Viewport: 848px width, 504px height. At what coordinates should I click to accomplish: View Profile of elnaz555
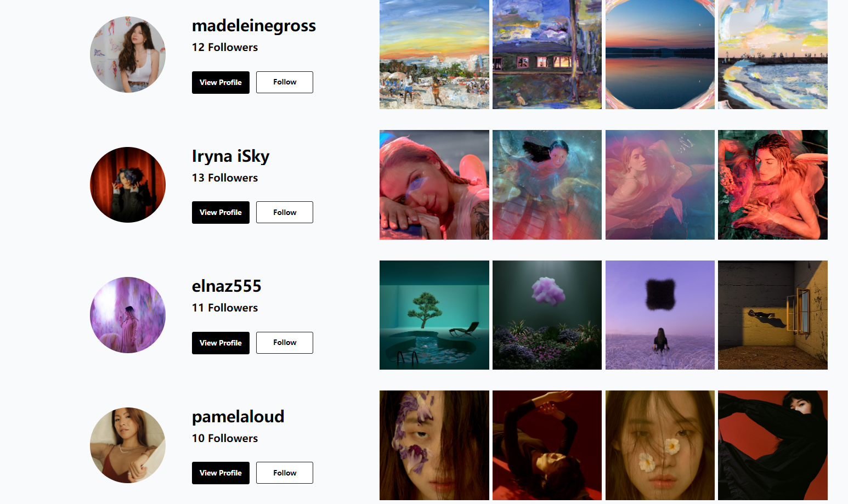pos(221,343)
